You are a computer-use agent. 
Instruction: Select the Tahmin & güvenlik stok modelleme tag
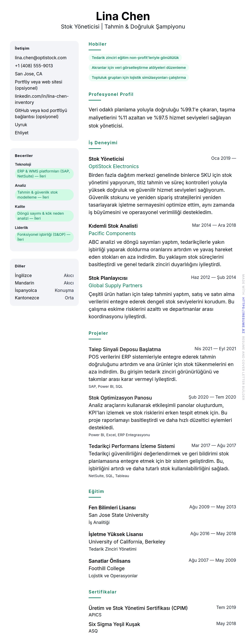[44, 195]
